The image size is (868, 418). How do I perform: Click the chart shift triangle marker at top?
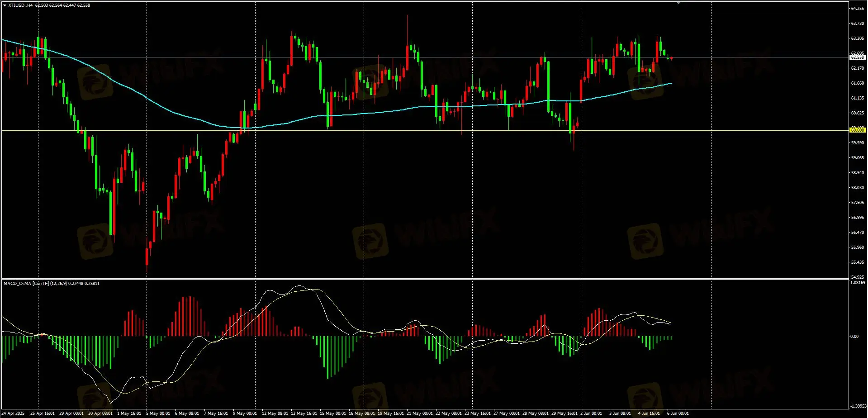[678, 3]
